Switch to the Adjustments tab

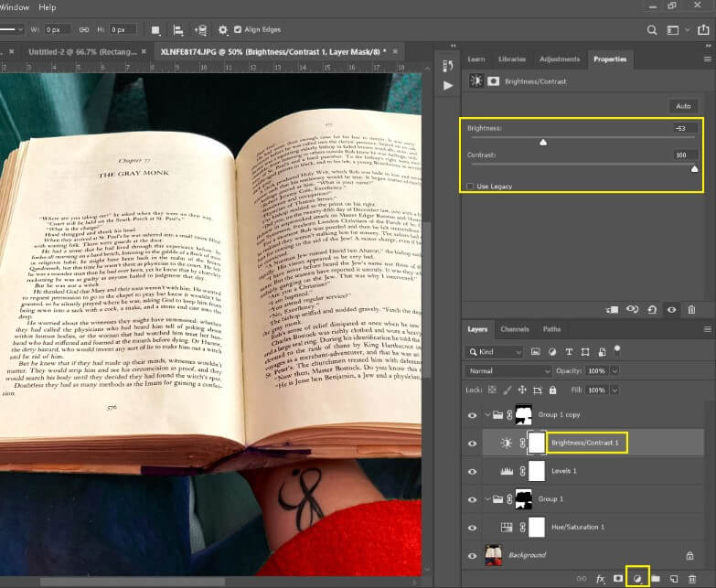(560, 59)
